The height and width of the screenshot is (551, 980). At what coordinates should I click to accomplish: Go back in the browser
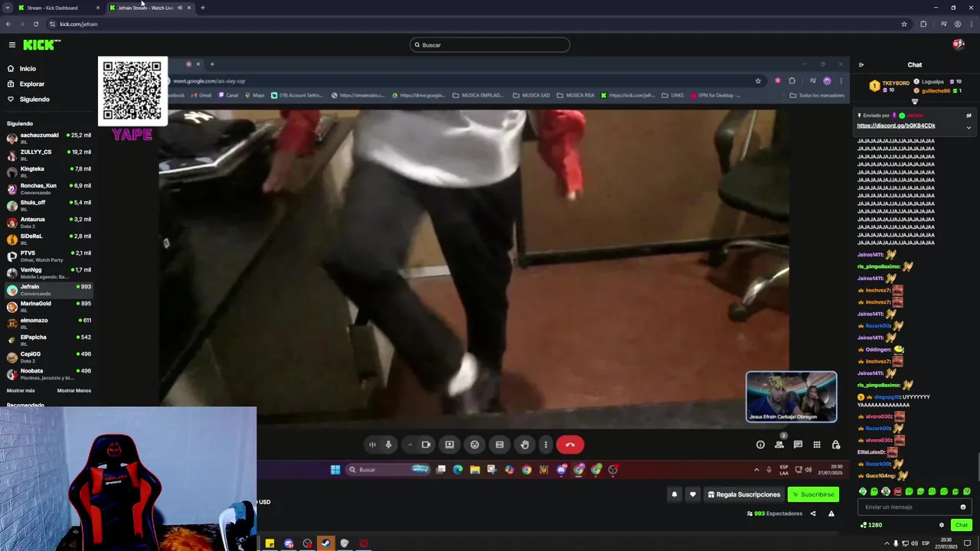8,24
